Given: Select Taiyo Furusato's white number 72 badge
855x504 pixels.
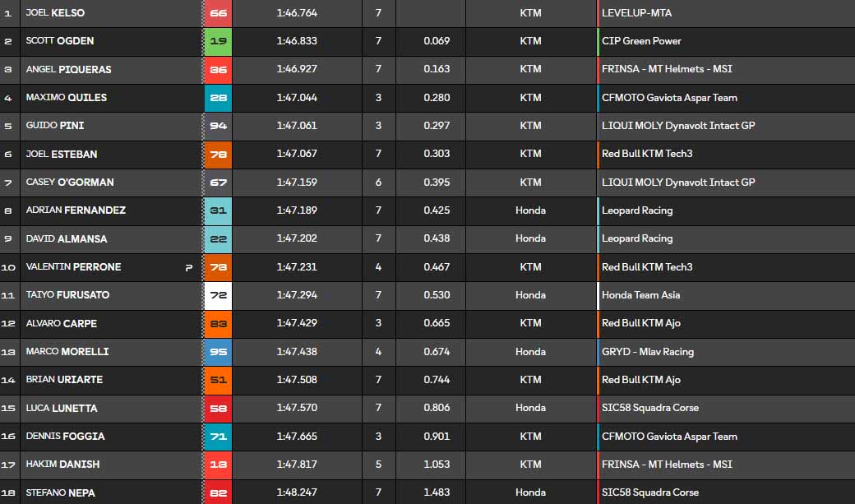Looking at the screenshot, I should coord(218,295).
